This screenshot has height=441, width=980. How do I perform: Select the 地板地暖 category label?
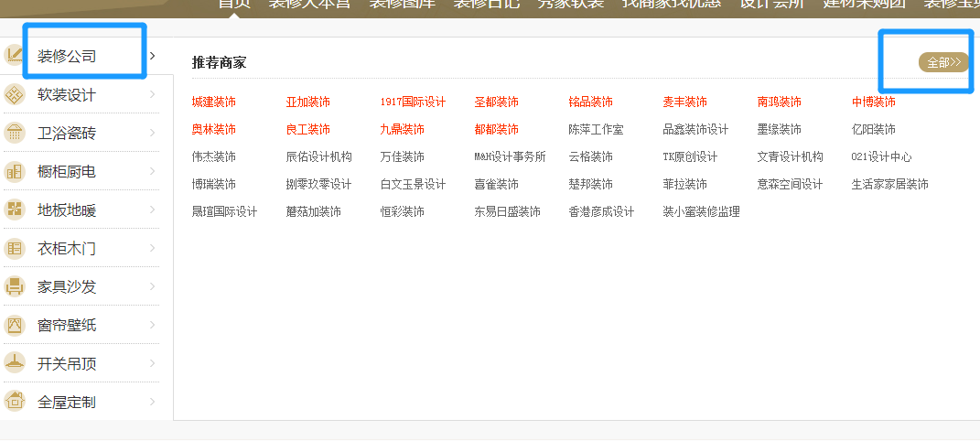tap(67, 210)
